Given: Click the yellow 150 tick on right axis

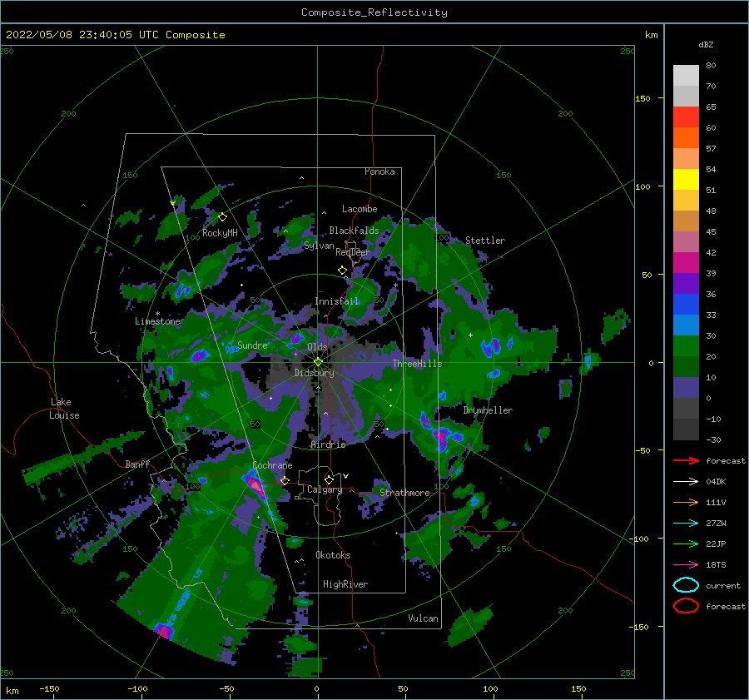Looking at the screenshot, I should [x=642, y=98].
